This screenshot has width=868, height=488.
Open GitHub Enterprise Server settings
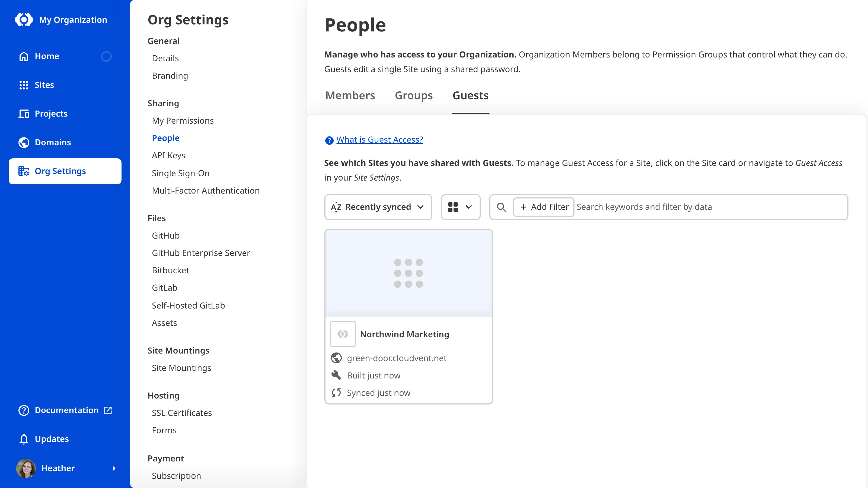[x=201, y=253]
